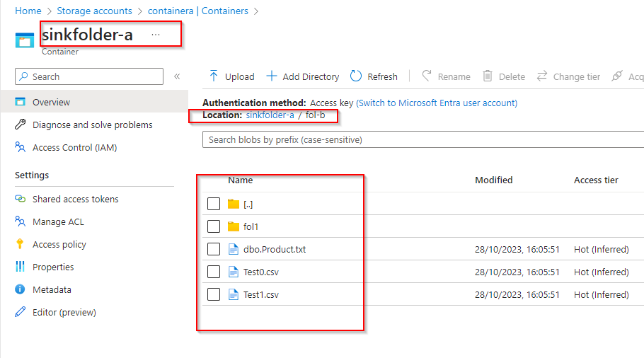Click the Test1.csv file icon
This screenshot has height=358, width=644.
coord(234,294)
